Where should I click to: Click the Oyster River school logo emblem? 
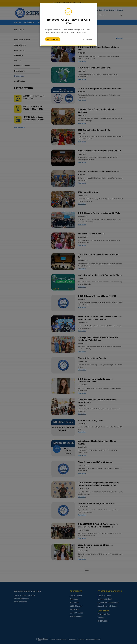20,13
